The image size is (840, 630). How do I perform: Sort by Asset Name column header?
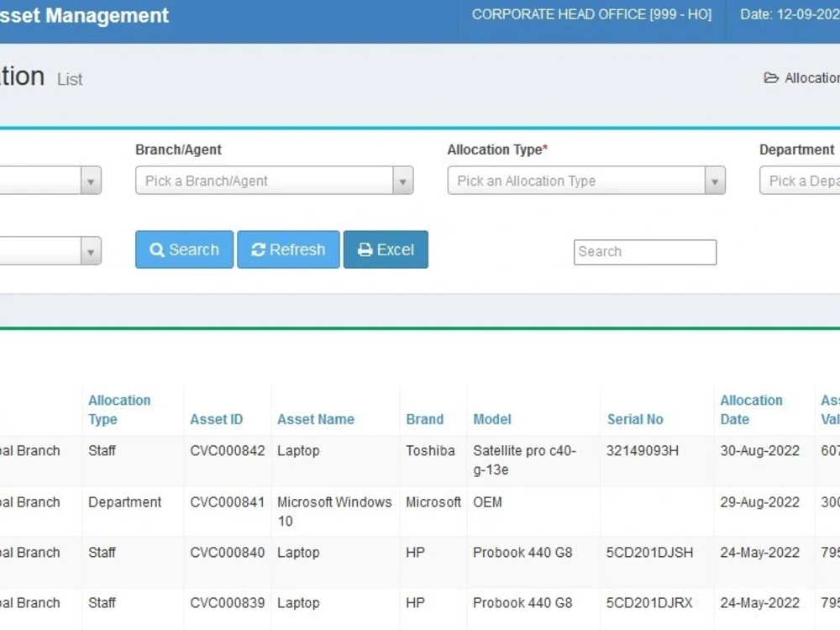point(316,419)
